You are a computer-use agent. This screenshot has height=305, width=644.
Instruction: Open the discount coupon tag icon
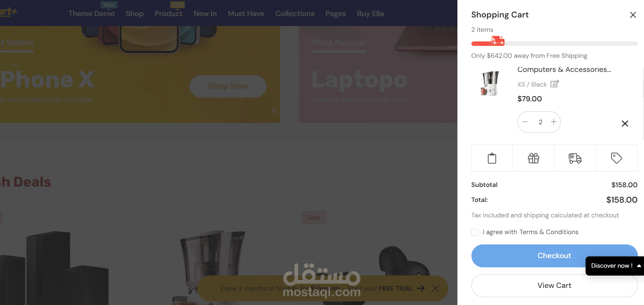pyautogui.click(x=616, y=158)
